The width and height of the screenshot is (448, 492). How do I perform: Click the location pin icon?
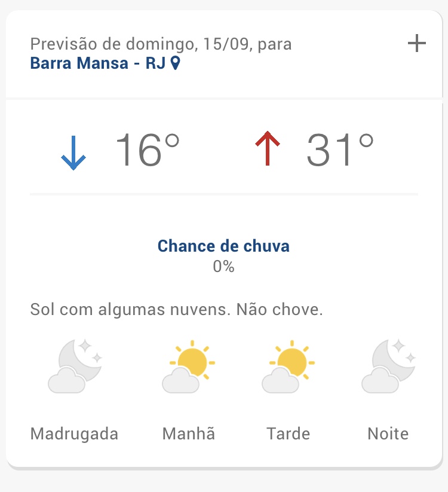175,63
